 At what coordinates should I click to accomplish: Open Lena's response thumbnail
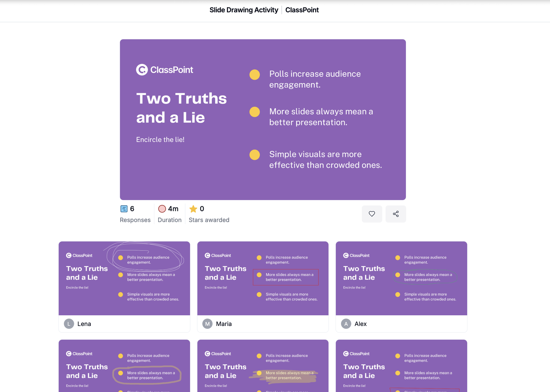click(x=124, y=278)
